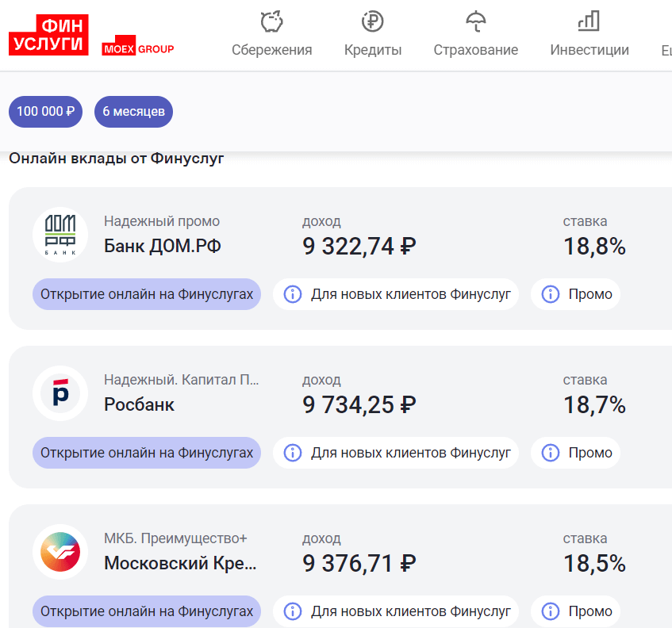Viewport: 672px width, 628px height.
Task: Click Для новых клиентов Финуслуг on МКБ card
Action: (395, 611)
